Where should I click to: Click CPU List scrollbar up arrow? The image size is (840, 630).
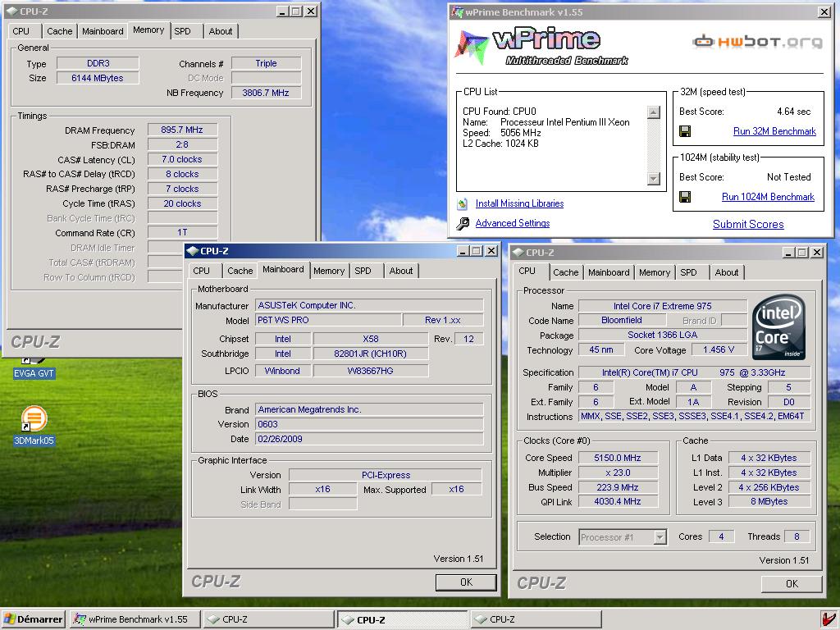(x=654, y=112)
